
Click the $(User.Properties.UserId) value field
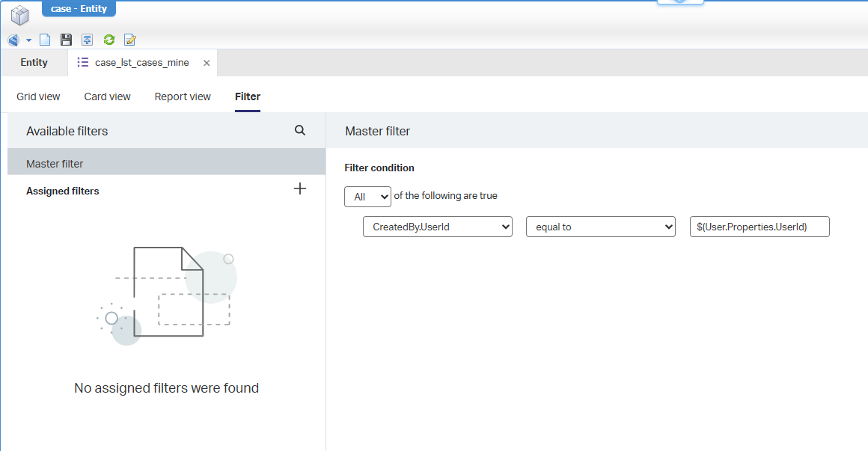(x=759, y=227)
